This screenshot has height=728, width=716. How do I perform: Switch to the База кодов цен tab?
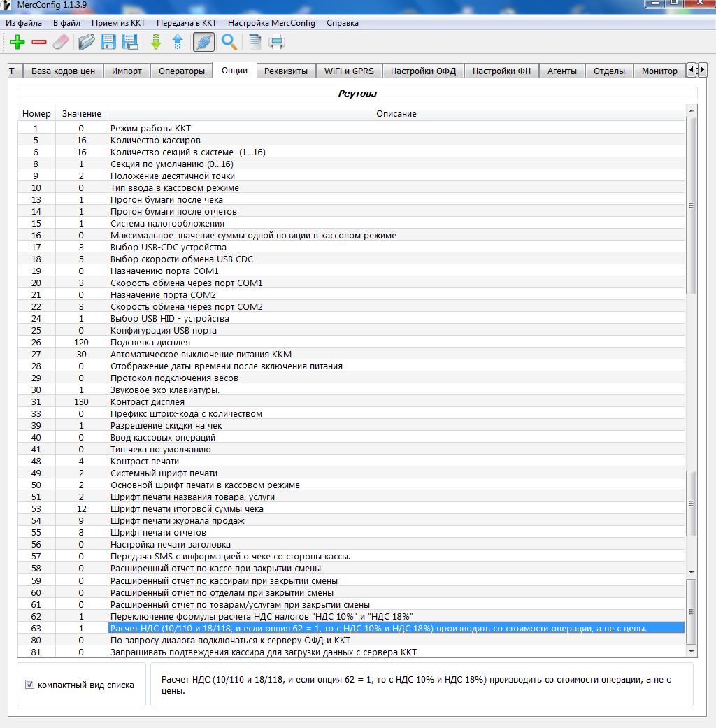[63, 71]
